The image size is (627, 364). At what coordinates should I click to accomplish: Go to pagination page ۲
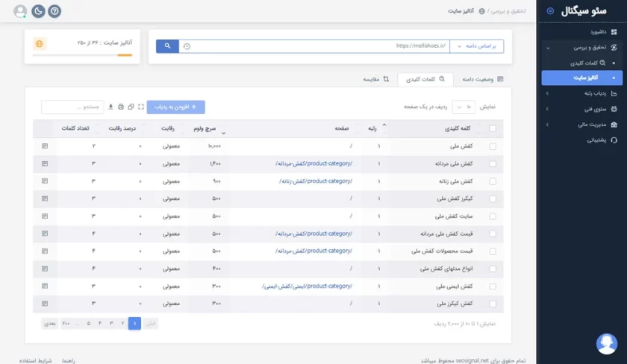122,323
